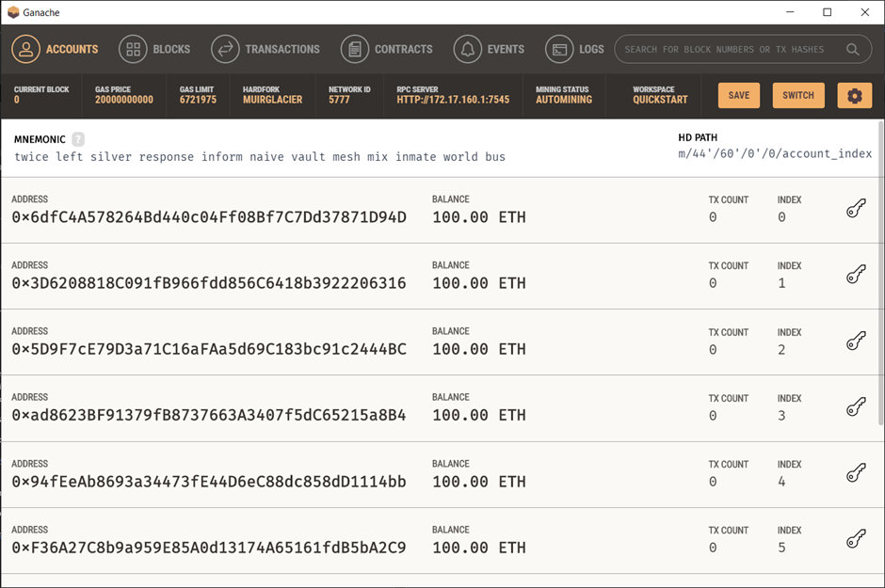
Task: Click the 100.00 ETH balance of index 5
Action: coord(478,548)
